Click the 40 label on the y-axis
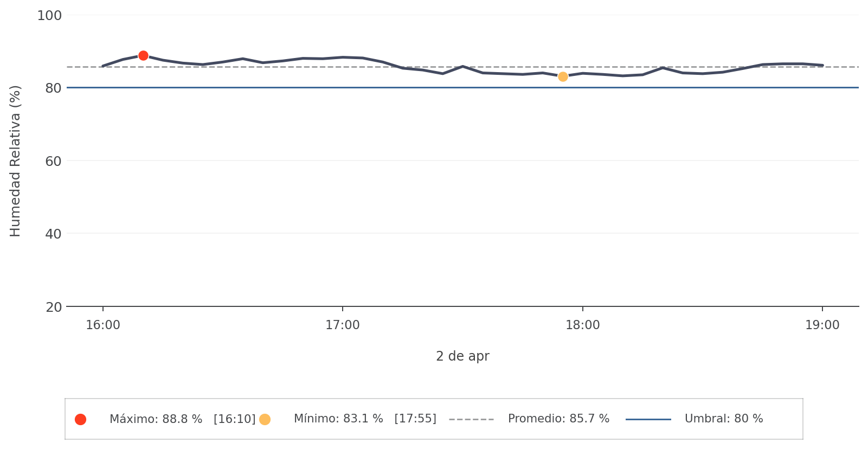 point(54,234)
